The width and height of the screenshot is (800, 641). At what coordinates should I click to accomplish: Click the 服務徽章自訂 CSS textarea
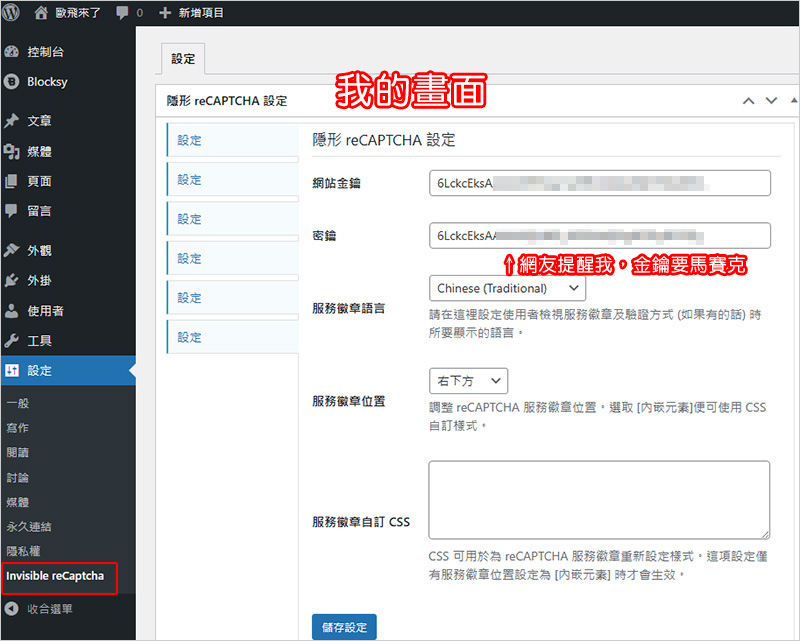[x=599, y=500]
